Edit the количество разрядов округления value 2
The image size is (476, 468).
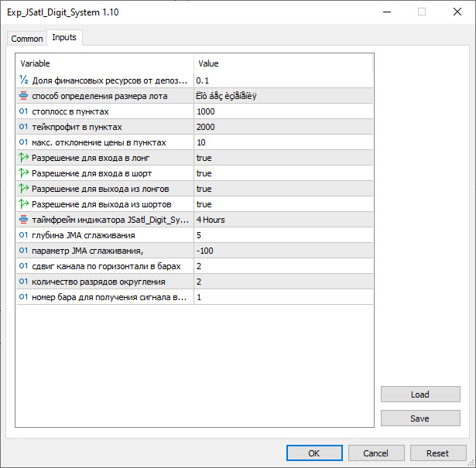click(283, 282)
